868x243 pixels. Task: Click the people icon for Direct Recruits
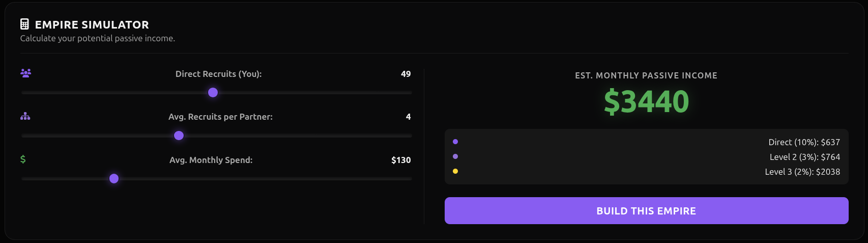pos(25,73)
